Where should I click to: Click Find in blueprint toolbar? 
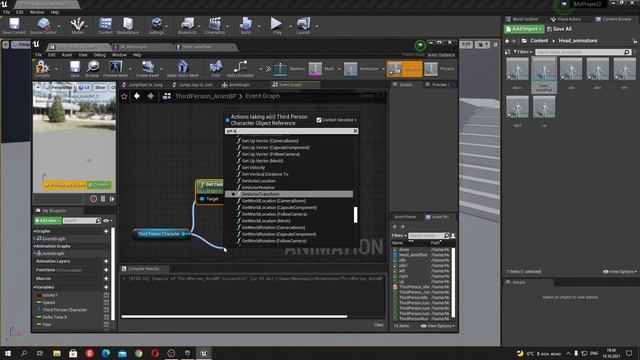pos(216,69)
